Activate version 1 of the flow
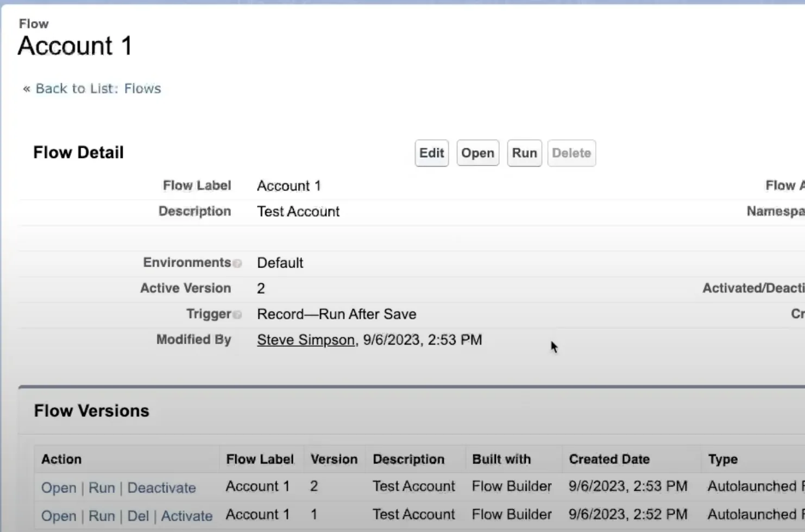 pos(186,516)
